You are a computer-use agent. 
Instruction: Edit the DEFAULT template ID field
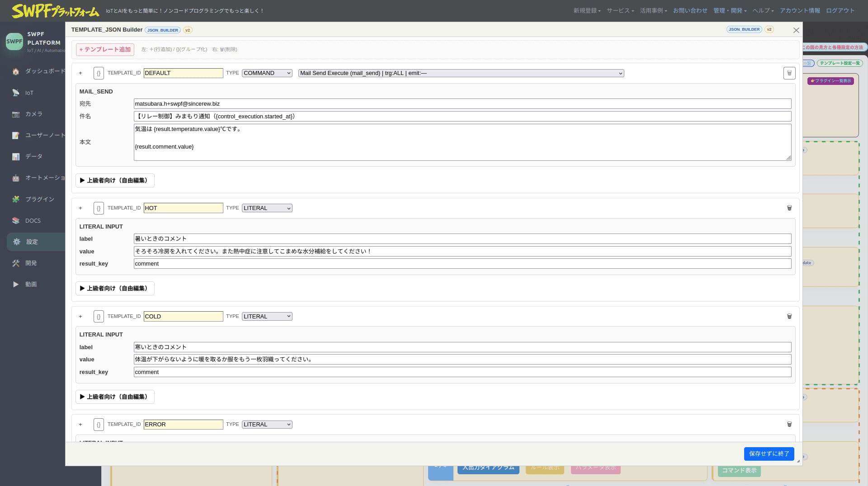tap(183, 73)
